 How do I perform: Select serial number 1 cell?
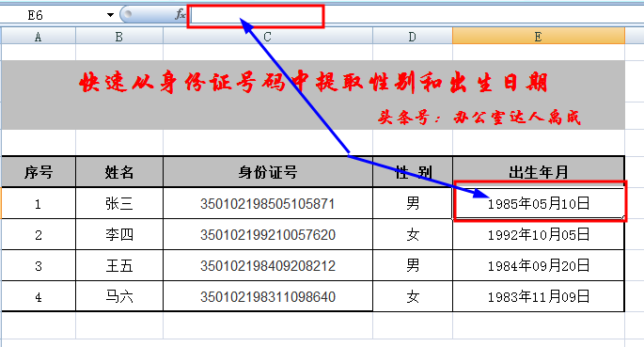pyautogui.click(x=39, y=203)
